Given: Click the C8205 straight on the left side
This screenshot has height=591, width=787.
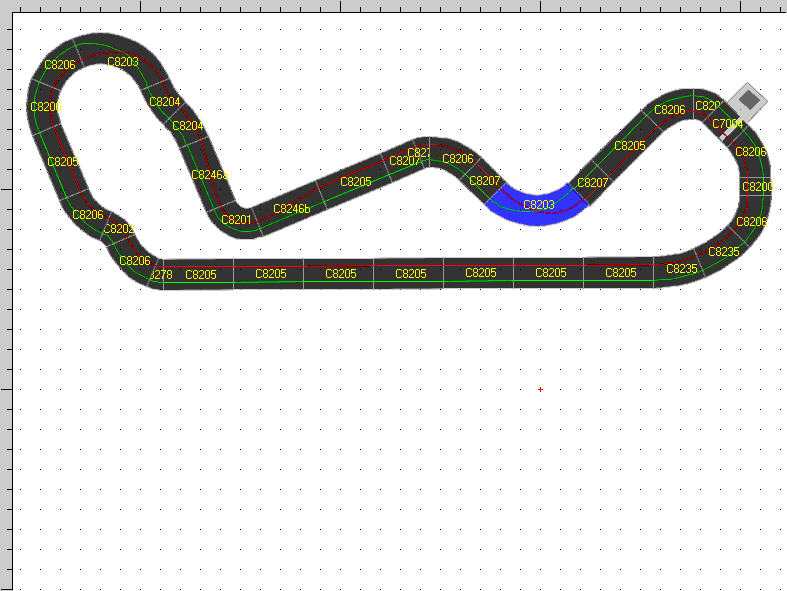Looking at the screenshot, I should [x=62, y=161].
